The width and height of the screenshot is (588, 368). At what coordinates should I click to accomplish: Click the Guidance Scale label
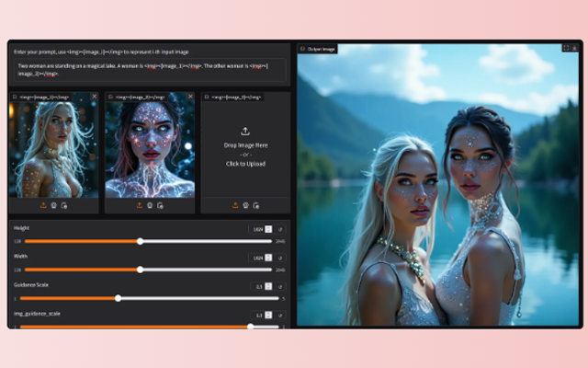point(31,285)
